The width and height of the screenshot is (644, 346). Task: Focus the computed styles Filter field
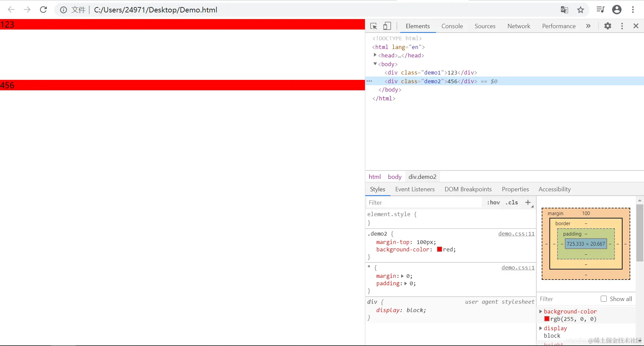pos(568,299)
